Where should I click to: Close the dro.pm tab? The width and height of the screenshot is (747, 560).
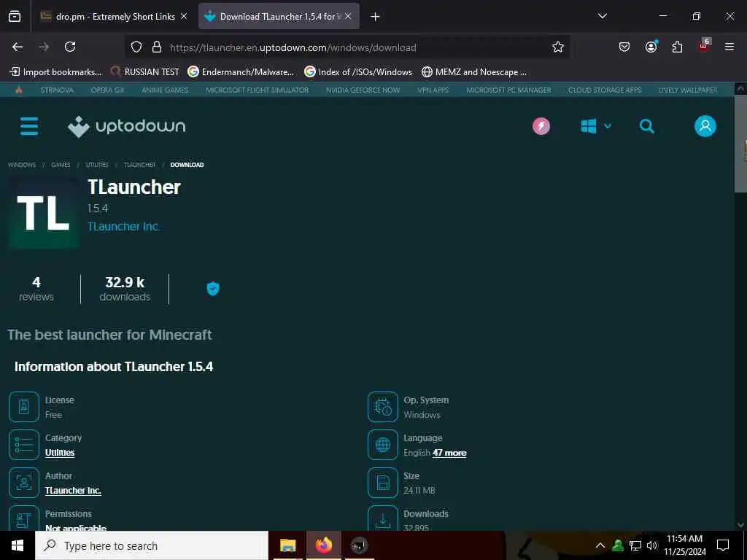pos(184,16)
